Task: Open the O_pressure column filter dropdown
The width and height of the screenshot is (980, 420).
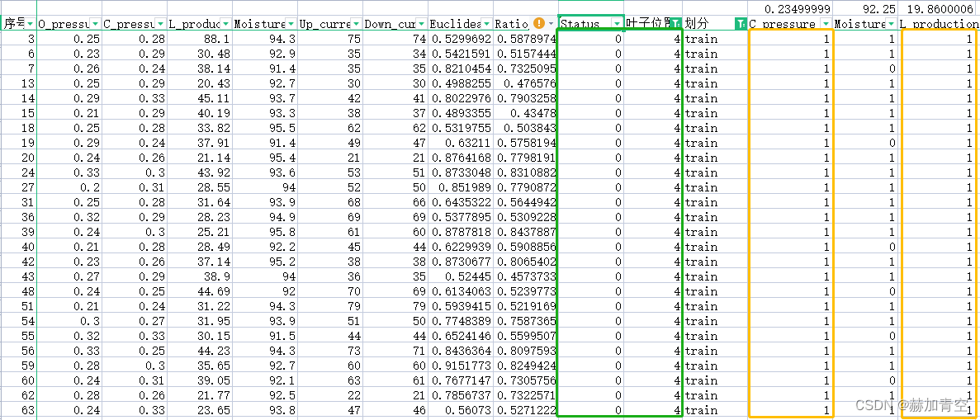Action: 95,24
